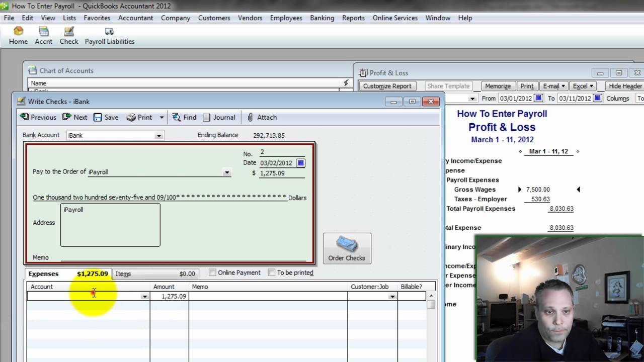Open the Lists menu
The image size is (644, 362).
pos(69,18)
